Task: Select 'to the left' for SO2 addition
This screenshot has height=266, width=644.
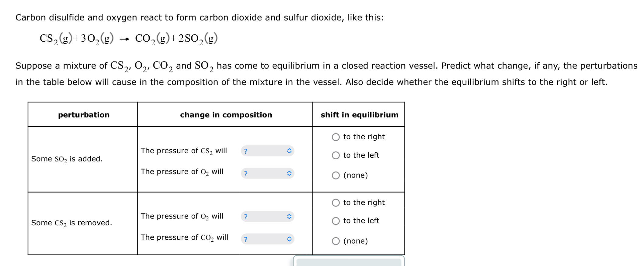Action: pos(336,155)
